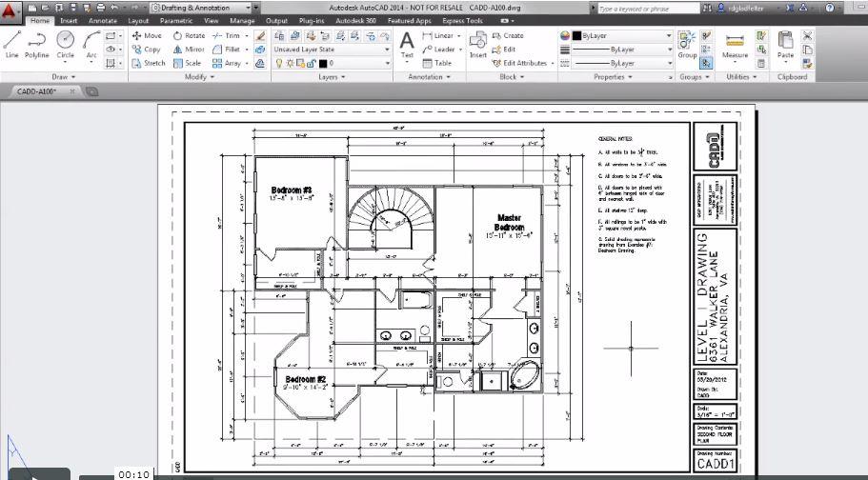Click the Print icon in quick access toolbar
The height and width of the screenshot is (480, 868).
tap(100, 8)
